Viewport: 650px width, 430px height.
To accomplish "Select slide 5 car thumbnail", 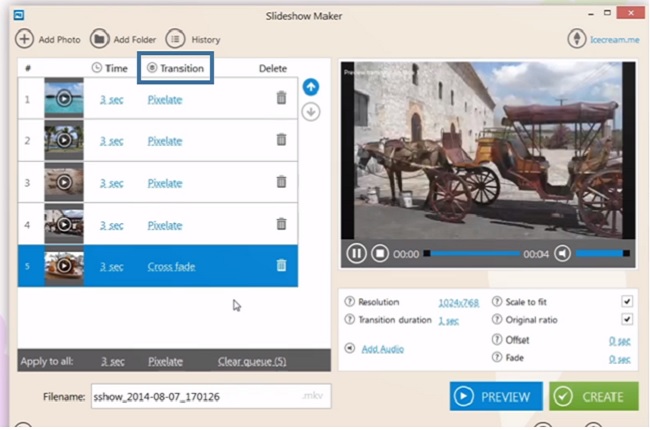I will [64, 265].
